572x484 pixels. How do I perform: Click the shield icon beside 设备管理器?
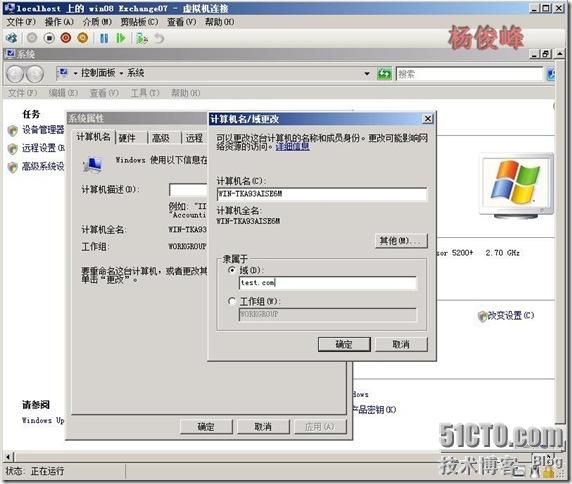(x=13, y=130)
